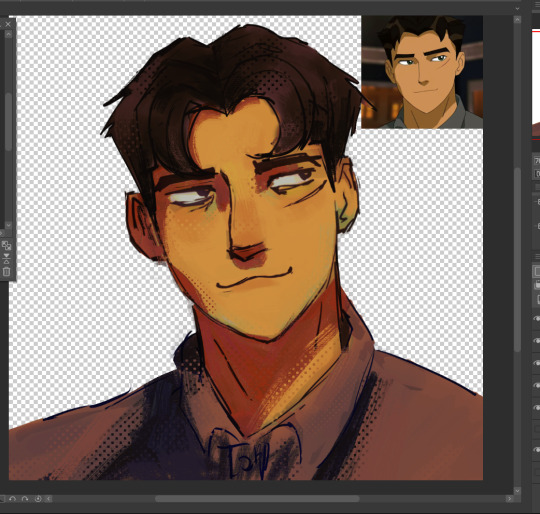Click the trash can delete icon
Image resolution: width=540 pixels, height=514 pixels.
point(6,272)
